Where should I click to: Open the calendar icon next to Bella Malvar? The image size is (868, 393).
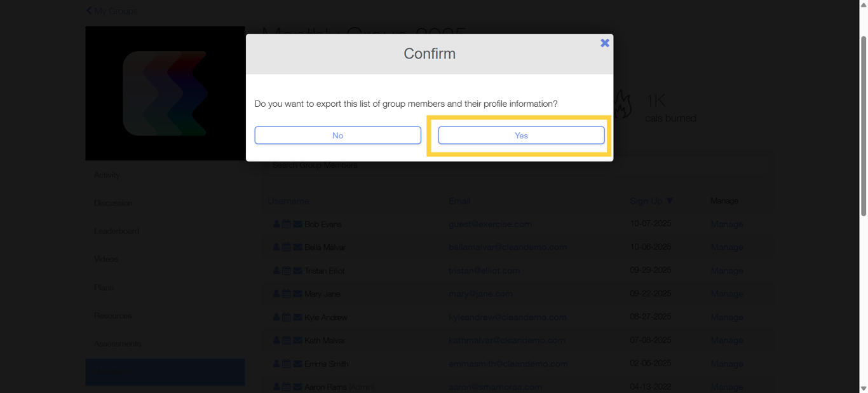pos(285,247)
